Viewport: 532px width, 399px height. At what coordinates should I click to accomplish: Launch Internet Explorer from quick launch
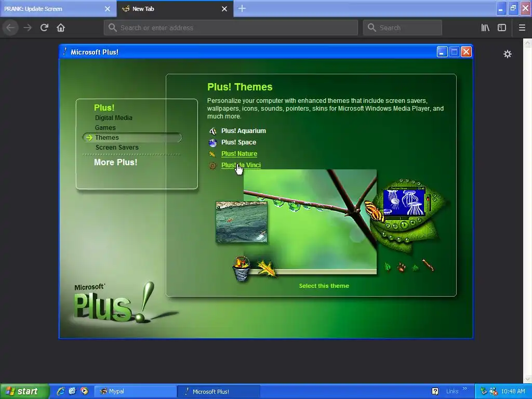[61, 391]
